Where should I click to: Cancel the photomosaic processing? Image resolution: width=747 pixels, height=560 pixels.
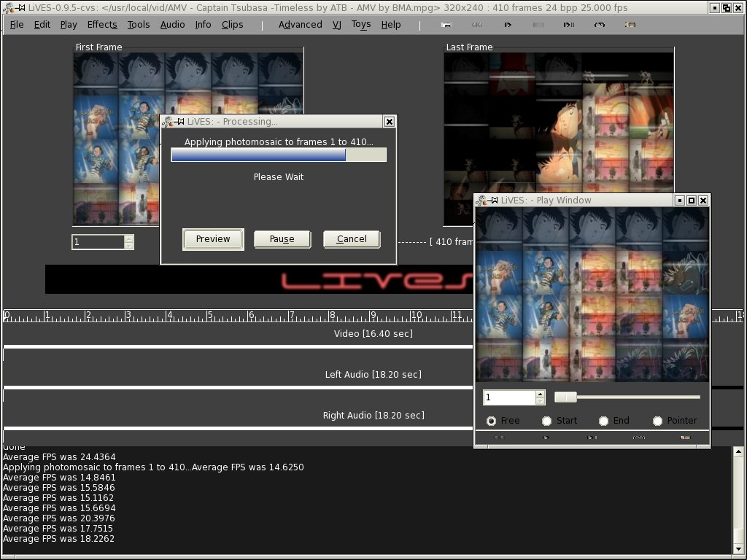[x=352, y=239]
